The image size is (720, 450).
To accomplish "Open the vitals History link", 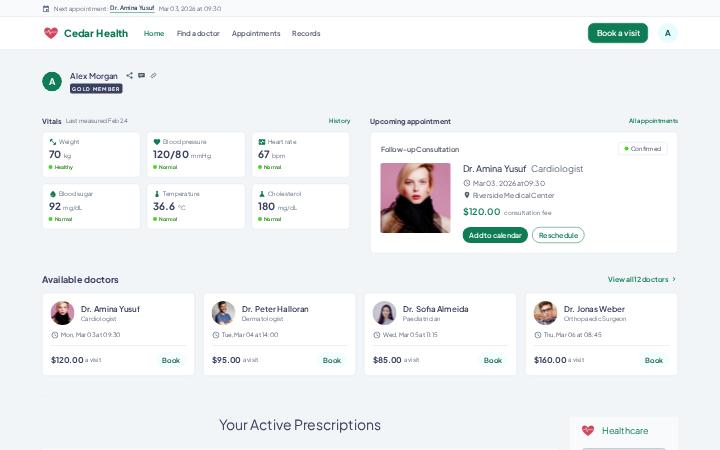I will [339, 121].
